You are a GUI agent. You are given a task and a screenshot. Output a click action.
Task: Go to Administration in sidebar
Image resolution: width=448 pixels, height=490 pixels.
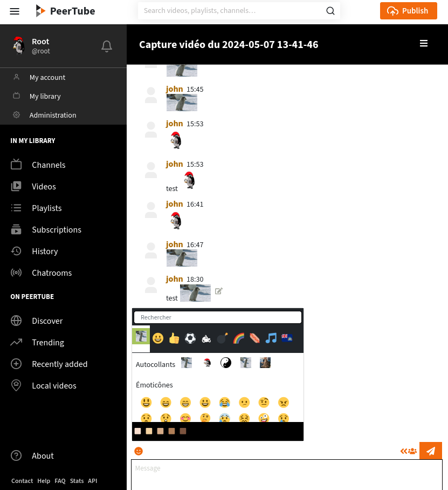[53, 115]
